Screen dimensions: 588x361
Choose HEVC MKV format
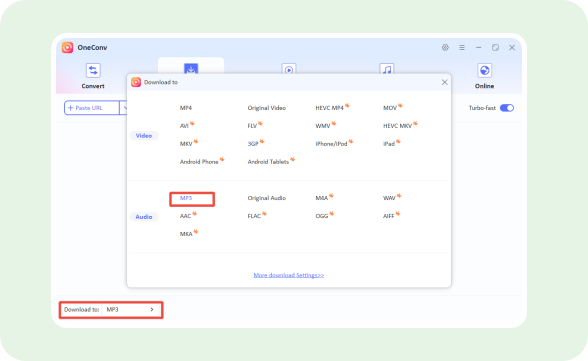coord(398,126)
